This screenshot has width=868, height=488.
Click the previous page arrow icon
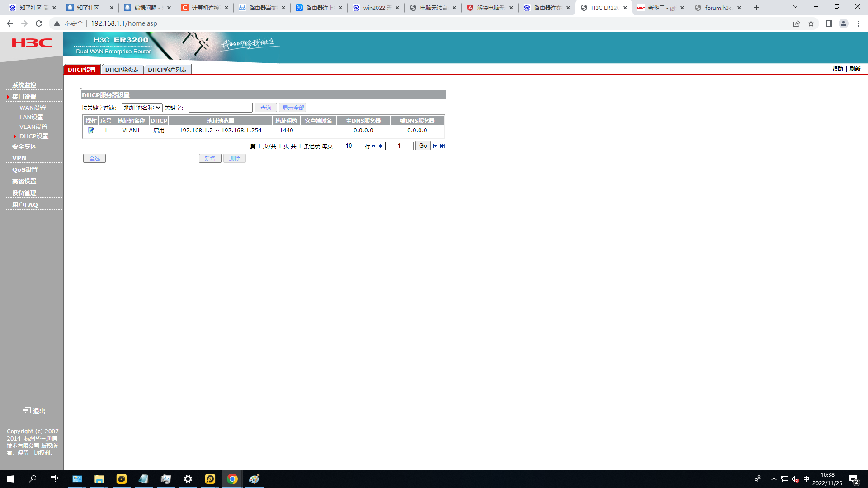(x=381, y=146)
